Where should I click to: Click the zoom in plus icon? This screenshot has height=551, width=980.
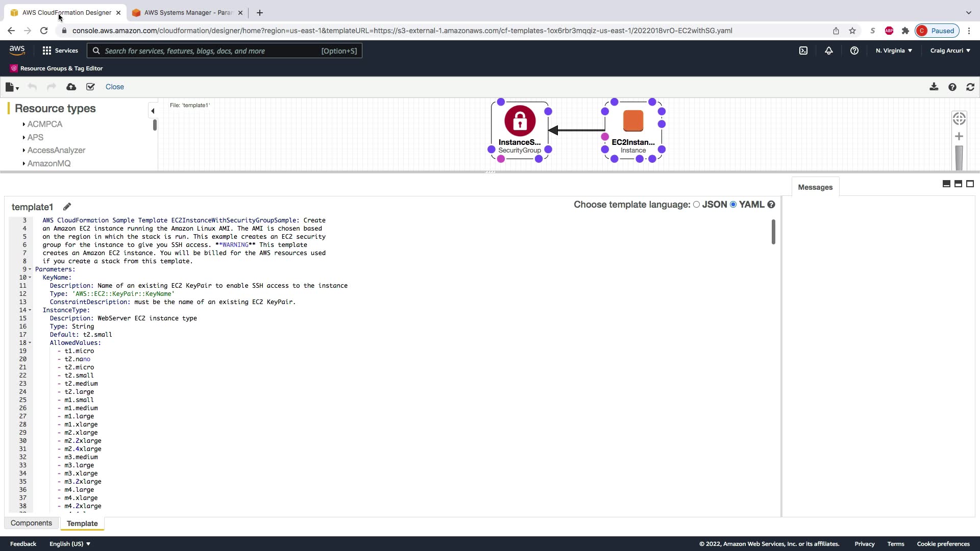tap(959, 136)
